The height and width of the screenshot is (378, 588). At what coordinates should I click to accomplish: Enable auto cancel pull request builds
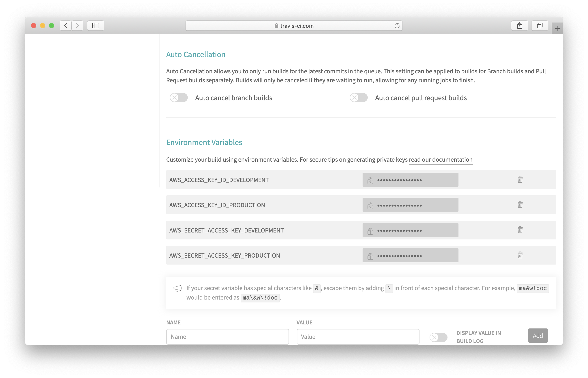(x=359, y=98)
